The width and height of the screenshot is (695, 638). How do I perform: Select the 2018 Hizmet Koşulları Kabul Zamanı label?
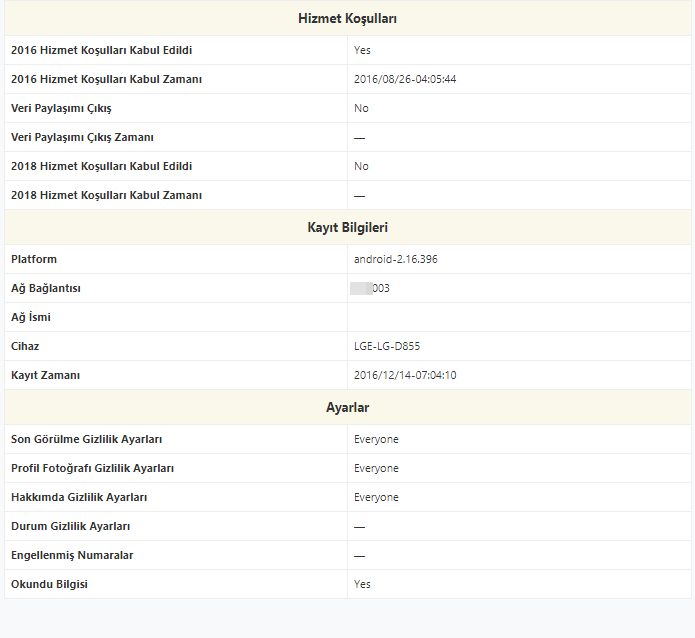(x=106, y=195)
